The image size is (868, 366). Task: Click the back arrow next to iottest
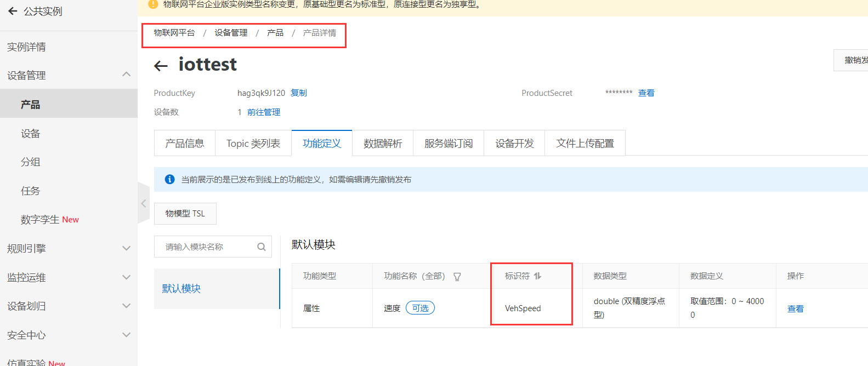(161, 66)
